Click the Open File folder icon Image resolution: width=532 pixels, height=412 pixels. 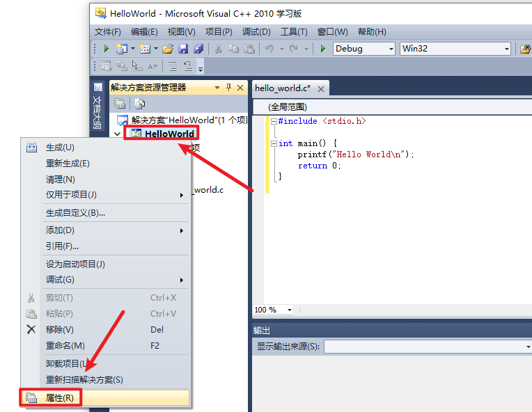(168, 49)
